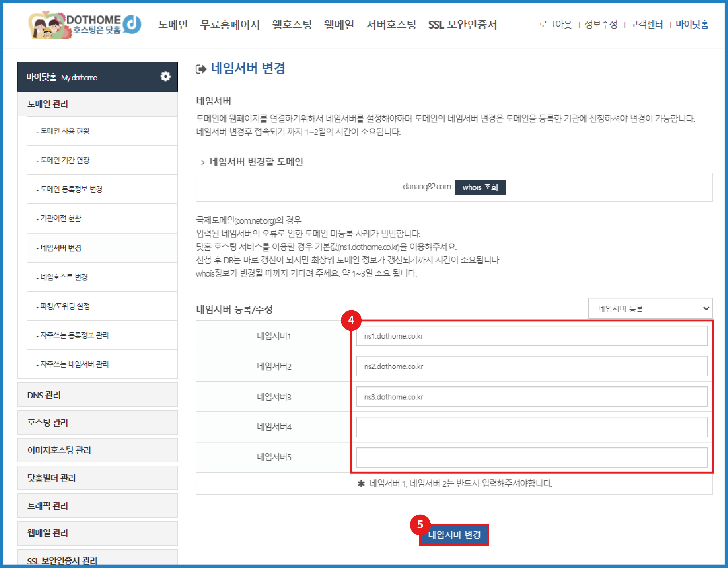The image size is (728, 568).
Task: Open the 고객센터 link
Action: [646, 24]
